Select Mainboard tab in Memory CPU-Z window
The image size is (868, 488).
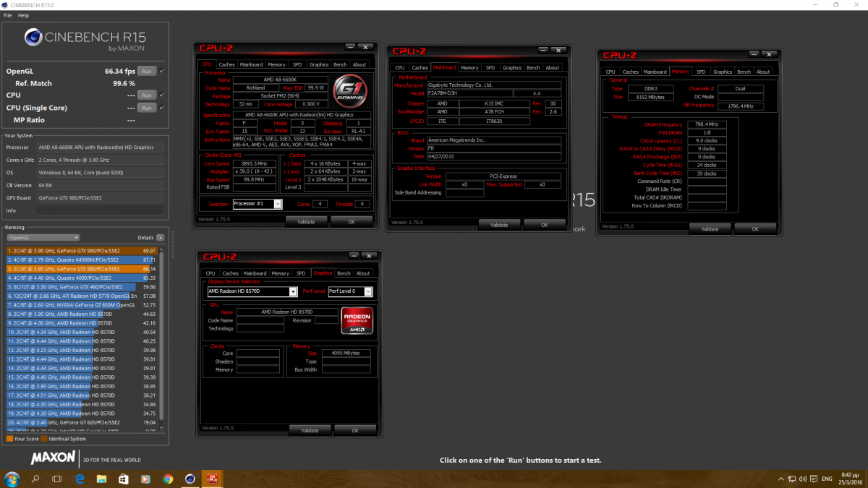coord(655,72)
